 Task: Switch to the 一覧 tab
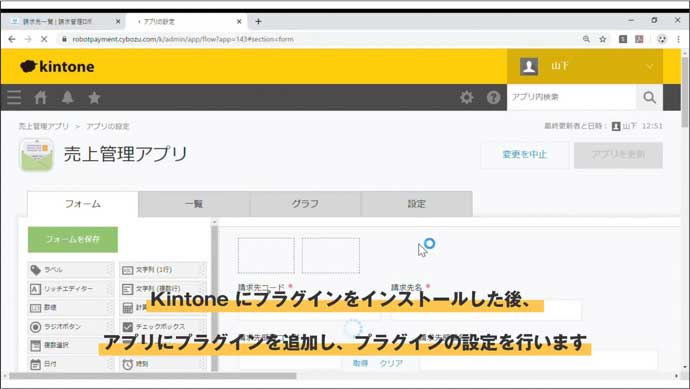194,204
